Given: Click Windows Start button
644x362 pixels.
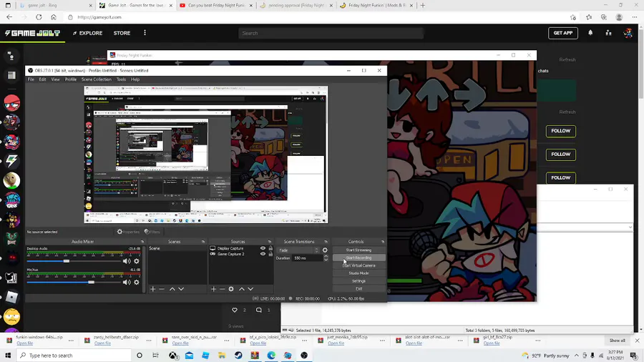Looking at the screenshot, I should point(8,356).
